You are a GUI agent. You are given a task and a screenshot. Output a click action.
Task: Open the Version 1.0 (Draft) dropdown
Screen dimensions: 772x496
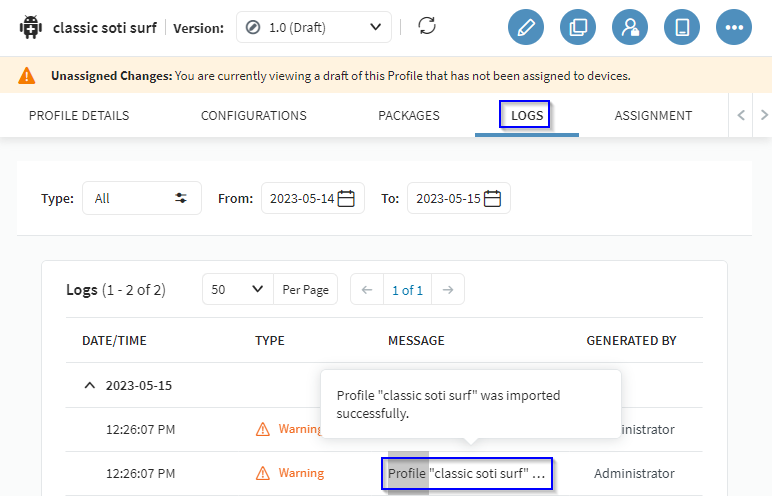(314, 27)
